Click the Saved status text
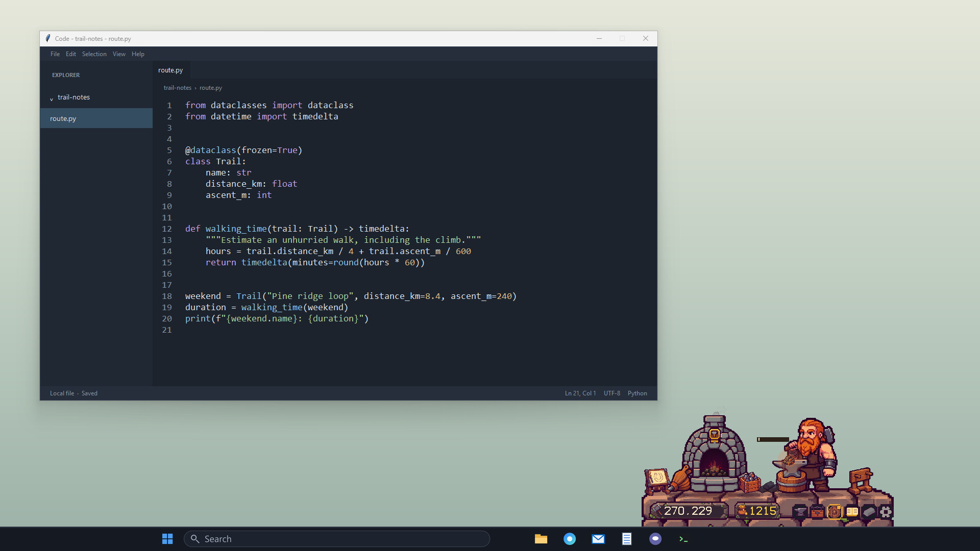The width and height of the screenshot is (980, 551). coord(89,393)
